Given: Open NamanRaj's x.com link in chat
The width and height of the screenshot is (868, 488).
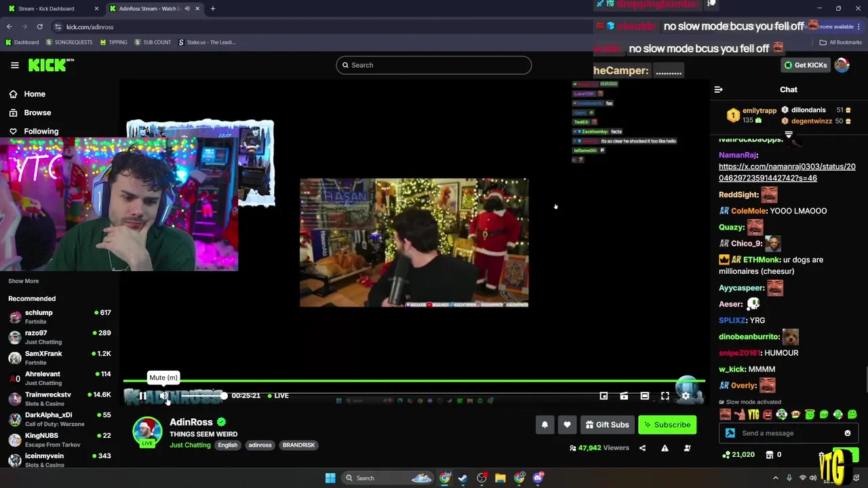Looking at the screenshot, I should [x=787, y=172].
